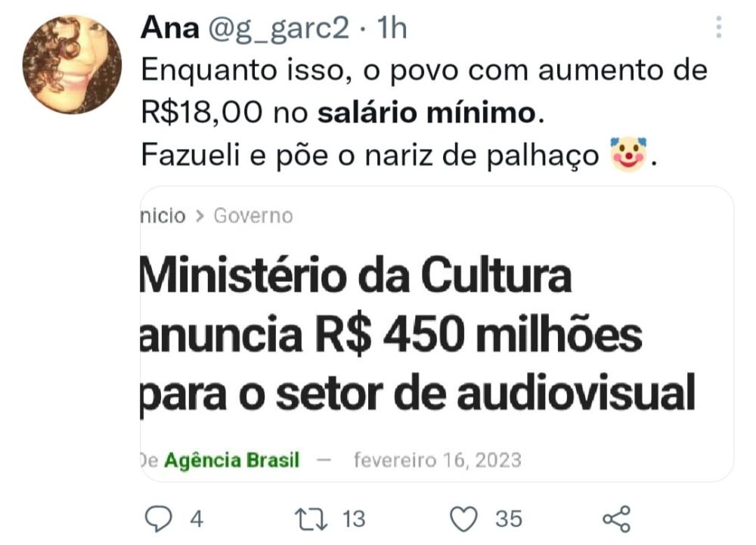Viewport: 756px width, 545px height.
Task: Like the tweet with heart icon
Action: point(463,519)
